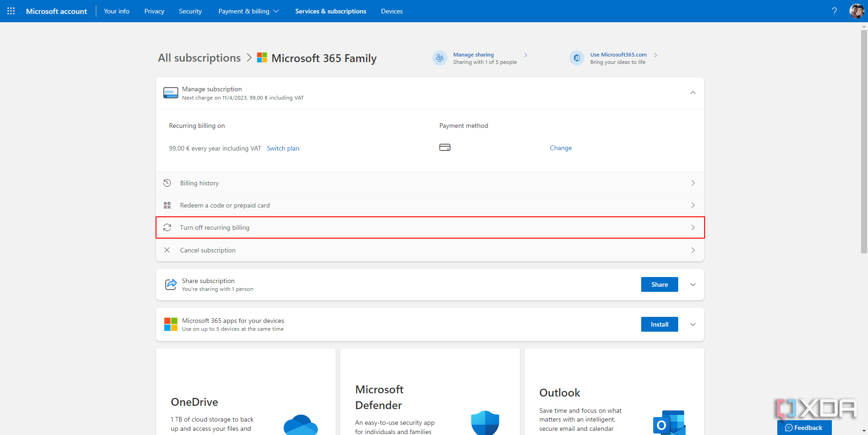Click the Manage subscription card icon

coord(171,93)
